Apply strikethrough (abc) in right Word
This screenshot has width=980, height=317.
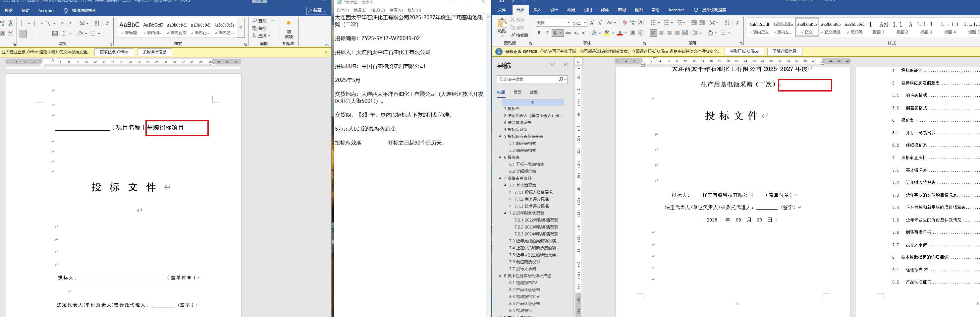pos(568,33)
